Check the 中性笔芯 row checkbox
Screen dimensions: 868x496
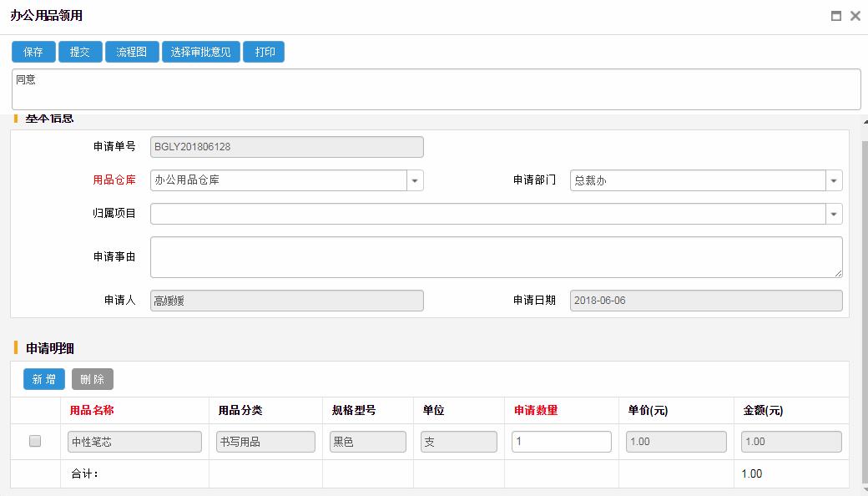pos(35,441)
